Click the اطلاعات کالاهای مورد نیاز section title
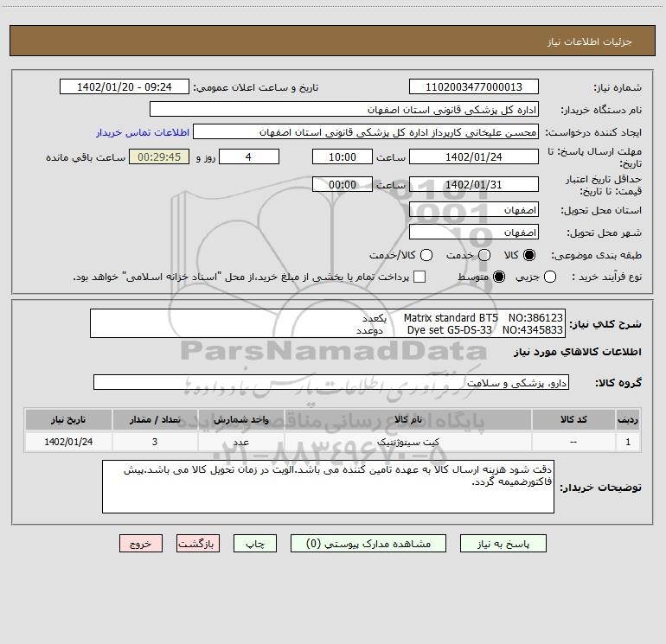Image resolution: width=666 pixels, height=644 pixels. click(x=578, y=352)
